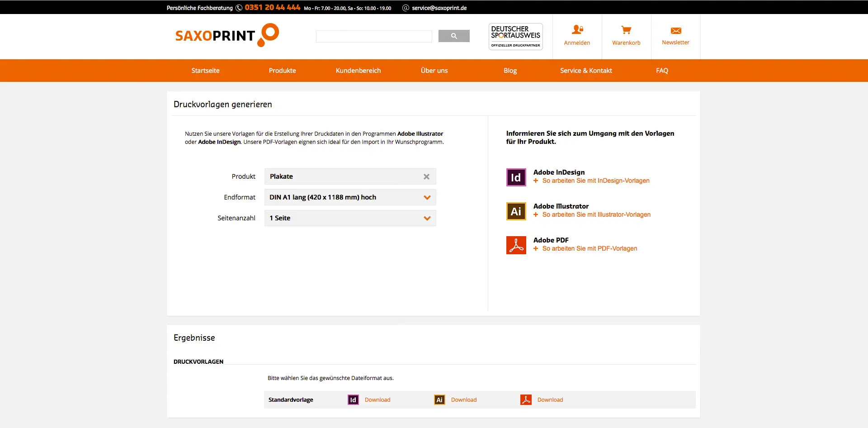Click the large Adobe Illustrator icon
Viewport: 868px width, 428px height.
pos(516,211)
